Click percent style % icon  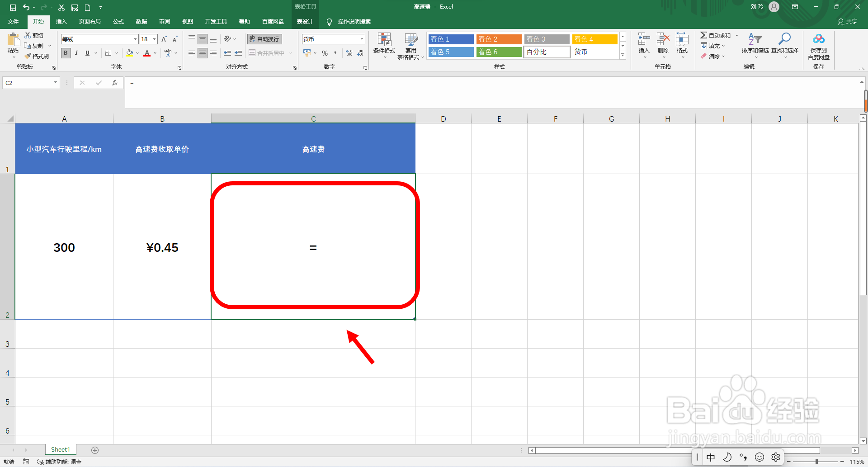pyautogui.click(x=325, y=53)
